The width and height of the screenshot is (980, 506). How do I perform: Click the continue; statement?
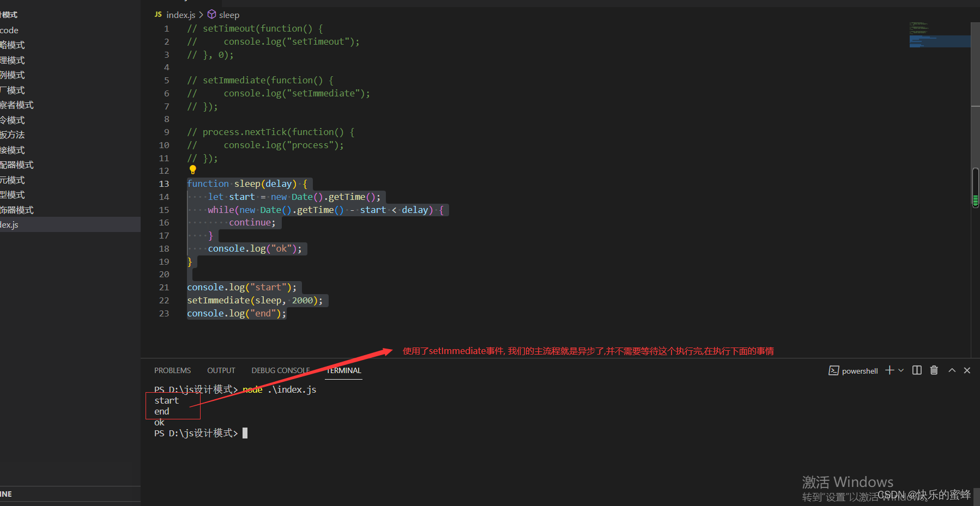point(252,222)
